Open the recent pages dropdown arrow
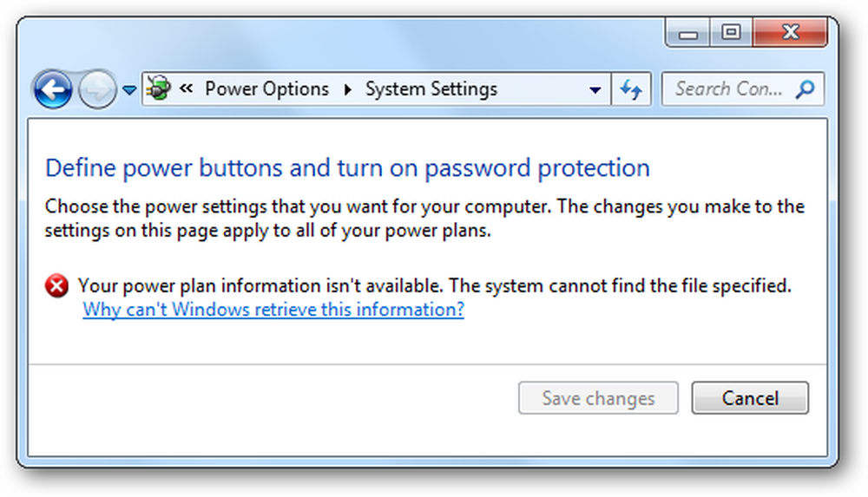Viewport: 868px width, 497px height. coord(129,89)
